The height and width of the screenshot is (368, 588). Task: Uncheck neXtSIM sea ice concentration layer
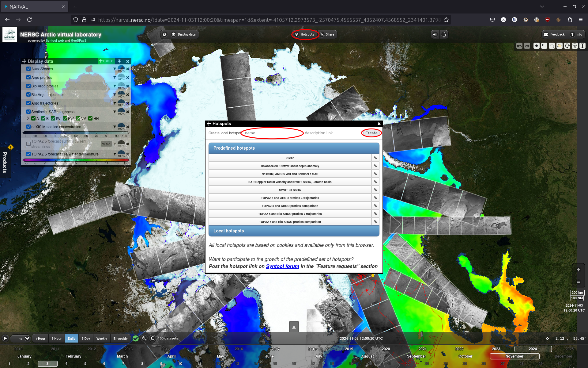click(x=28, y=127)
